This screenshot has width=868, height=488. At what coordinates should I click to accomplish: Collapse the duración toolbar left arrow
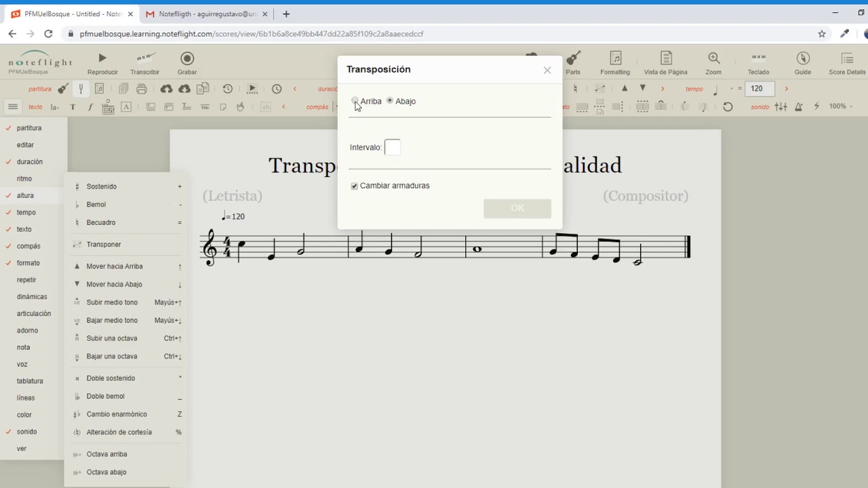pyautogui.click(x=295, y=89)
